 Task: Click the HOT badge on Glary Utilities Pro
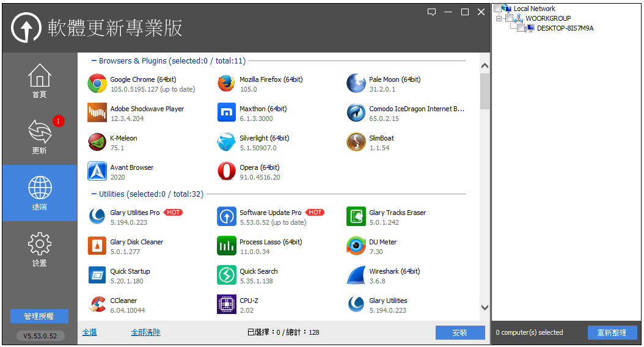point(174,213)
